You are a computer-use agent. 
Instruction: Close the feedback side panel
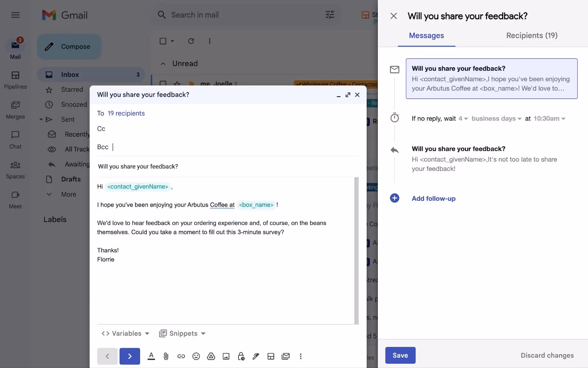pos(394,16)
